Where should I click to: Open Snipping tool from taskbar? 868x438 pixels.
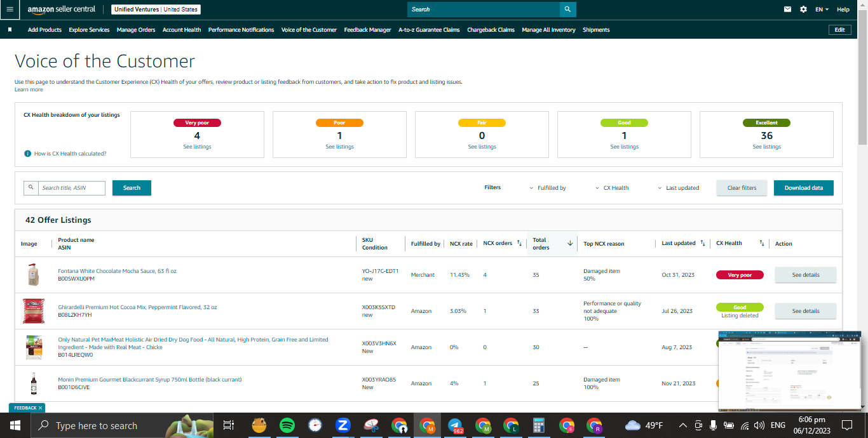coord(371,425)
